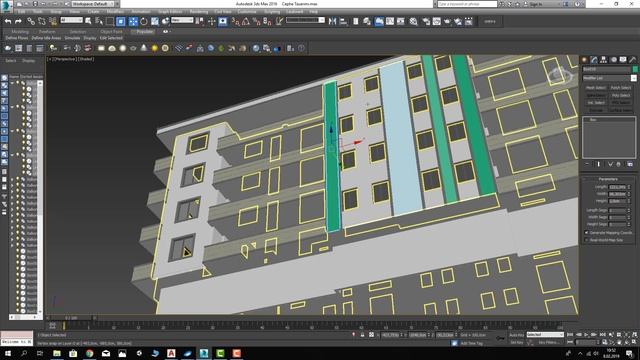Open the Named Selection Sets dropdown
Screen dimensions: 640x360
305,20
